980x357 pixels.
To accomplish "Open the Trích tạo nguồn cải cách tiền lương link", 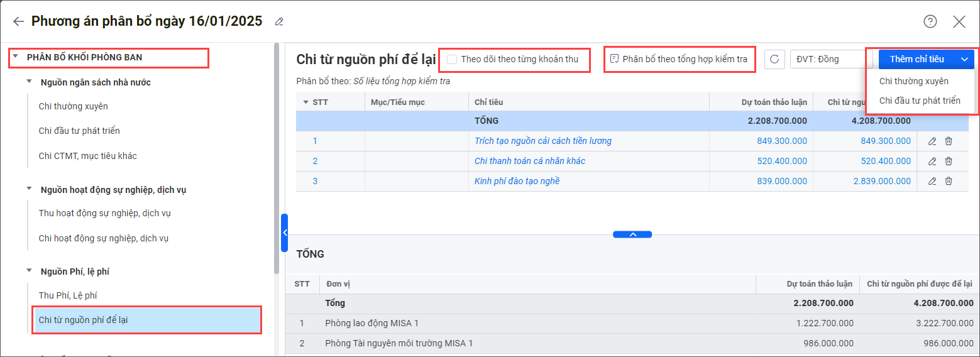I will (542, 141).
